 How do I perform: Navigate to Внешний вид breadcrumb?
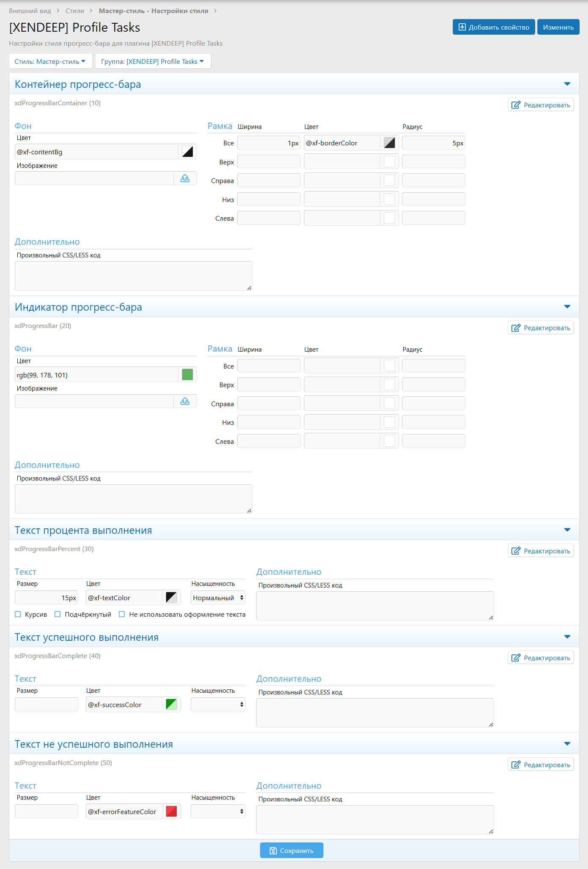click(x=30, y=11)
